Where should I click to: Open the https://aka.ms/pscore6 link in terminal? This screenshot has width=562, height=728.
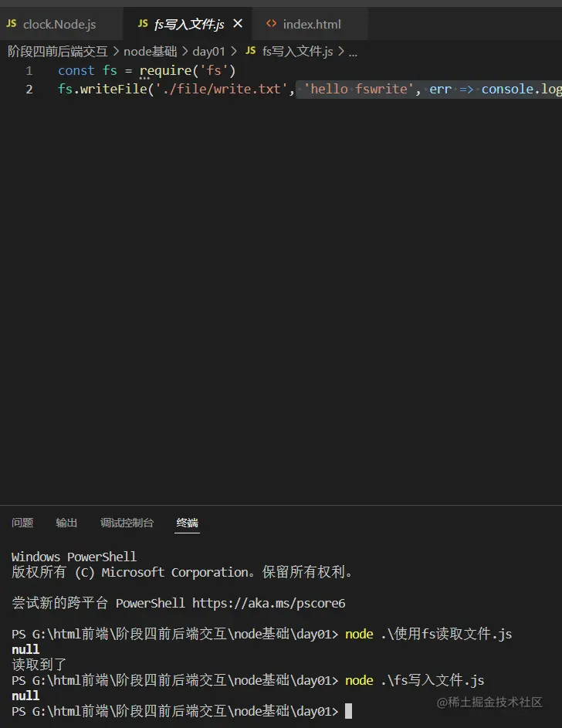pos(269,603)
